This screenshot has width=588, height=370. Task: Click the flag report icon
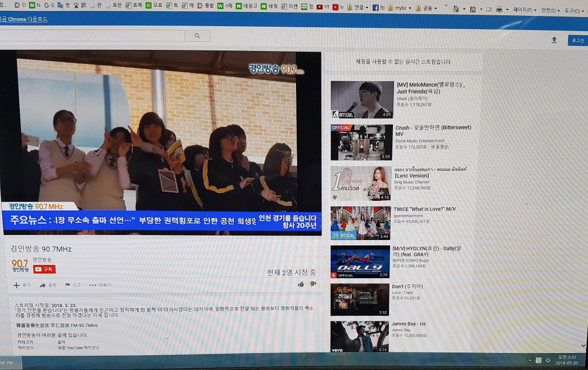[67, 285]
